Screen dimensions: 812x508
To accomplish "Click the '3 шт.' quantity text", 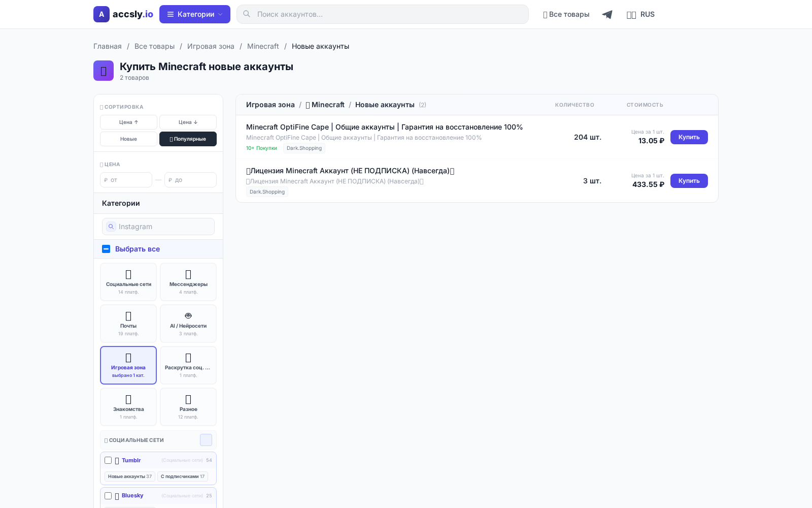I will 592,181.
